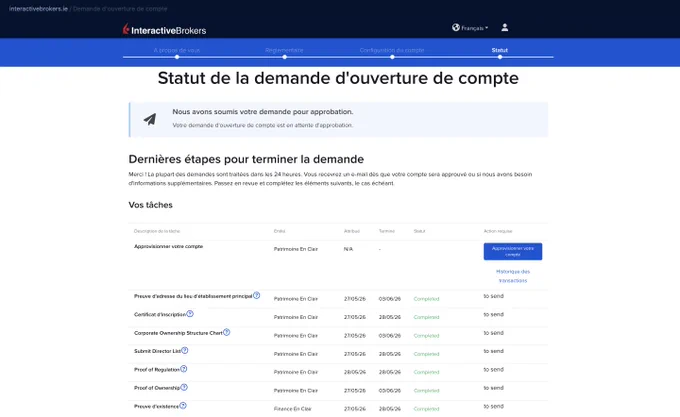Click 'Completed' status in 'Submit Director List' row

426,354
